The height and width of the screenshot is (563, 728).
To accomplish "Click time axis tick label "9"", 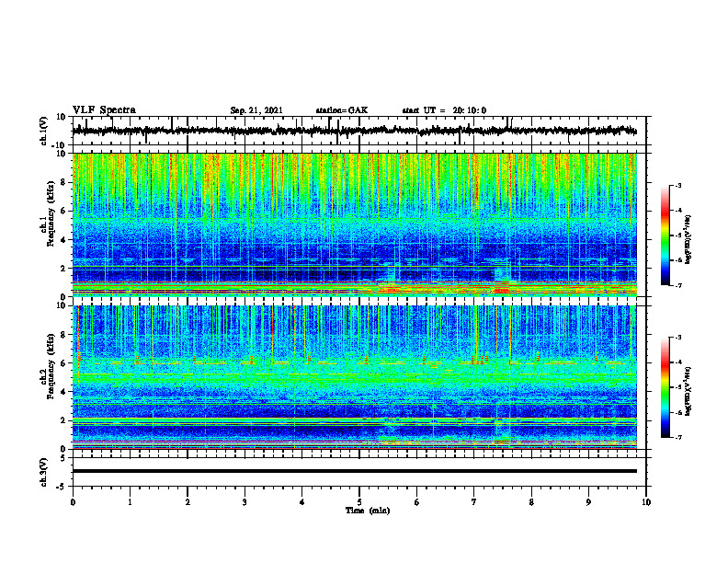I will pos(588,502).
